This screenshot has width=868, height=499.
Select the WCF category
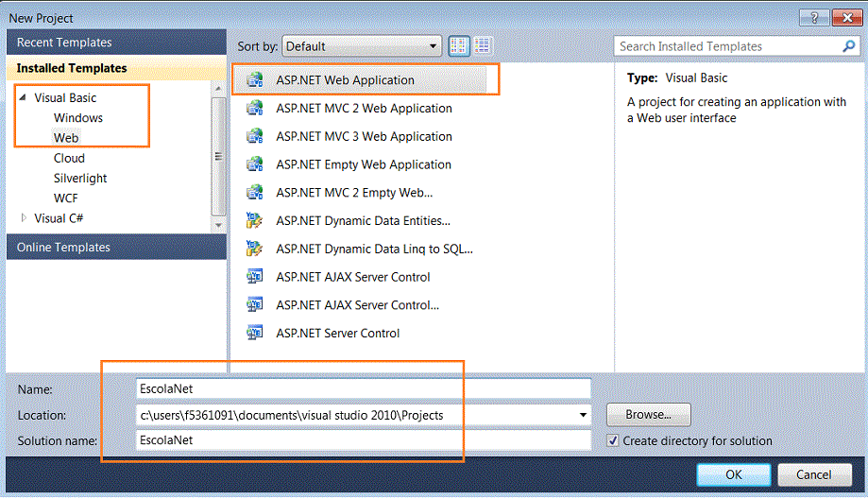pyautogui.click(x=66, y=198)
